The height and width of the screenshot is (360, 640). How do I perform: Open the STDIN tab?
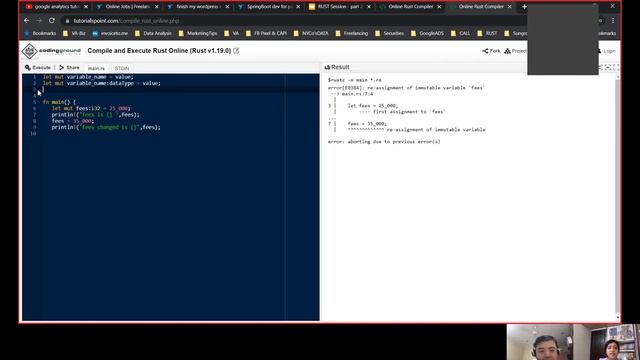coord(122,68)
